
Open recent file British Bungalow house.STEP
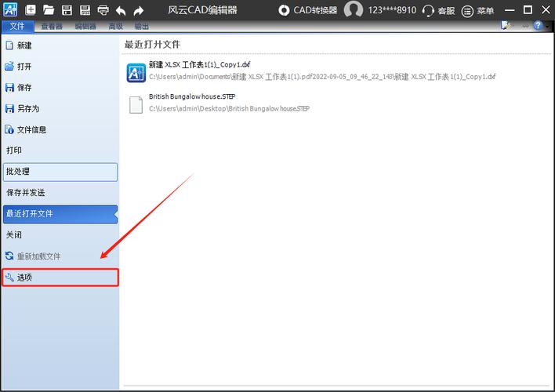point(191,97)
